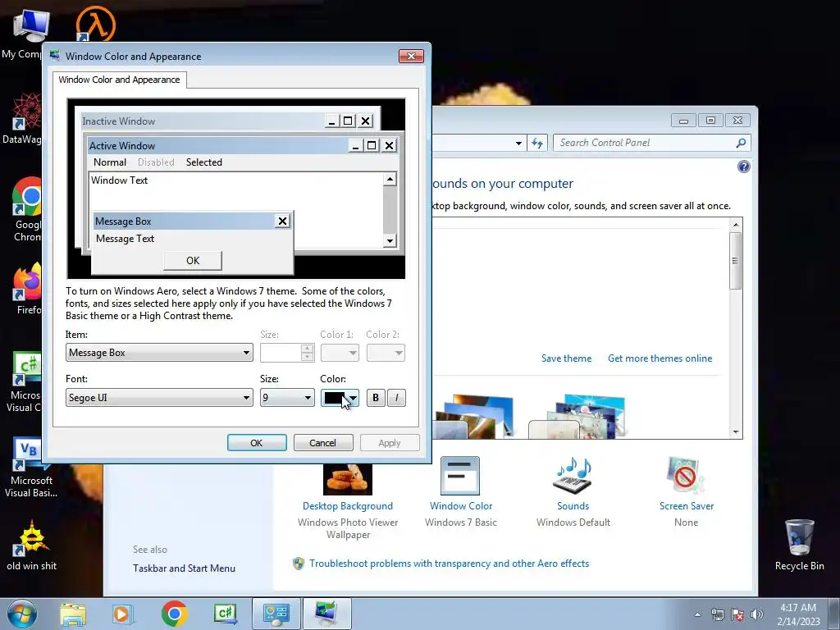Click the disabled Color 2 dropdown
The image size is (840, 630).
386,353
